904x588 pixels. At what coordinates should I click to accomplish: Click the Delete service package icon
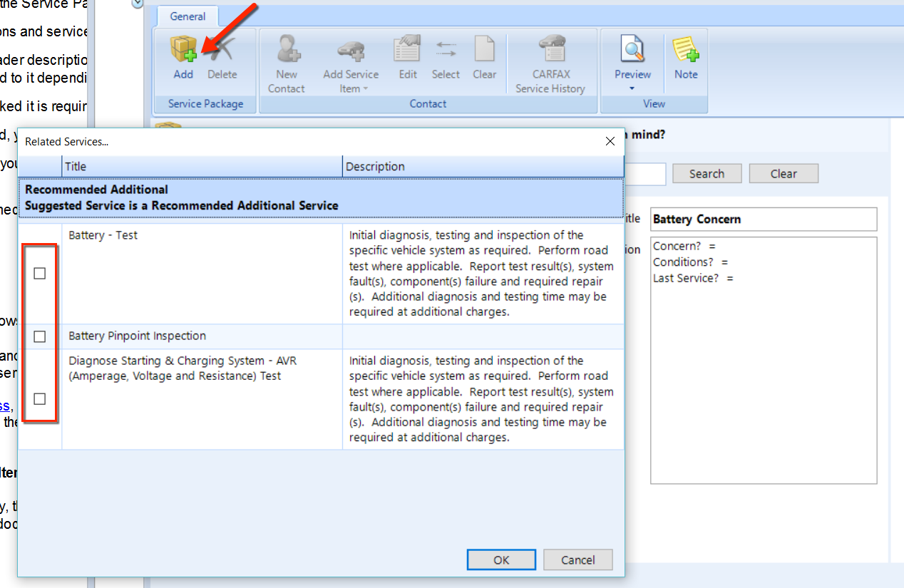[222, 51]
